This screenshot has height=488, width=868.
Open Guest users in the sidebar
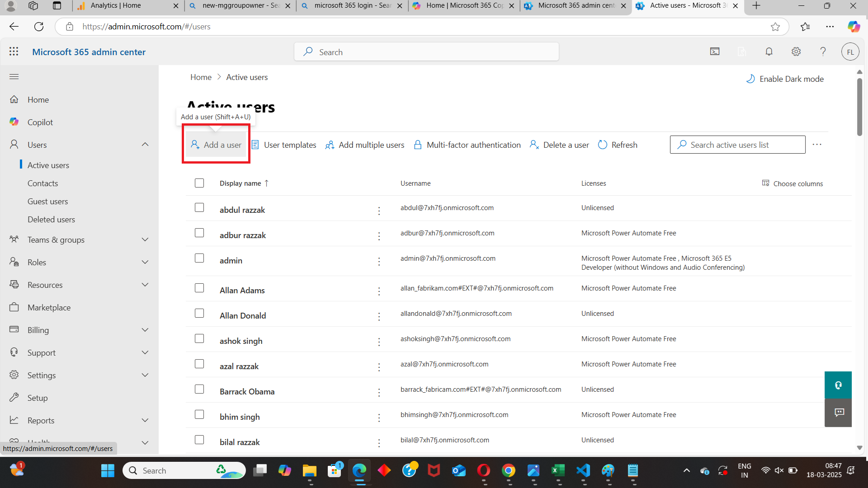(x=47, y=202)
